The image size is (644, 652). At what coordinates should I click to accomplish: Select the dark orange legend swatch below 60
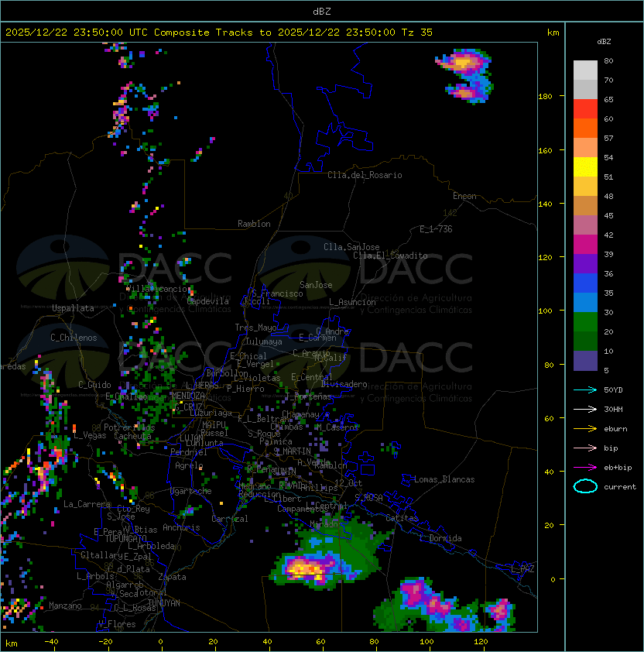tap(585, 128)
